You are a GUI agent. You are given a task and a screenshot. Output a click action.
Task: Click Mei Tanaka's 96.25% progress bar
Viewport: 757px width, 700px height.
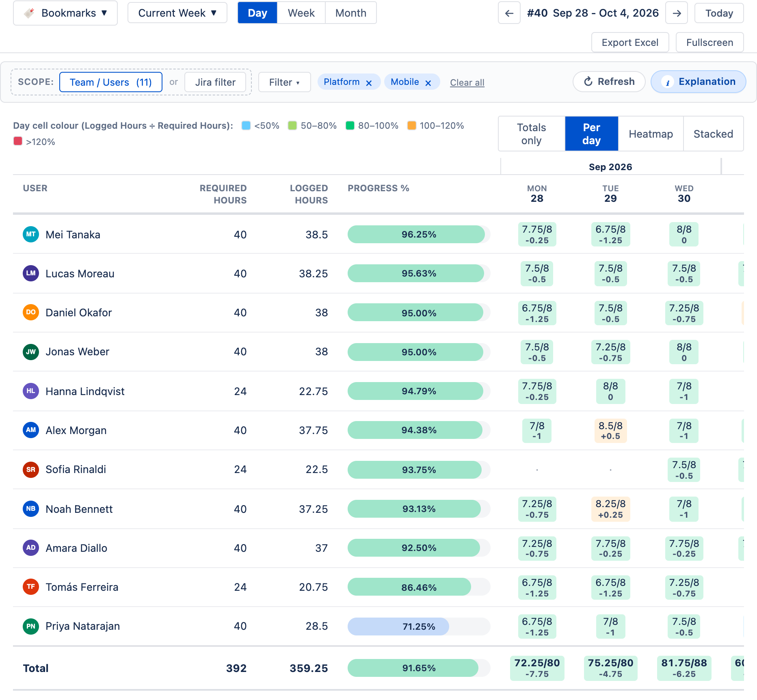coord(419,235)
